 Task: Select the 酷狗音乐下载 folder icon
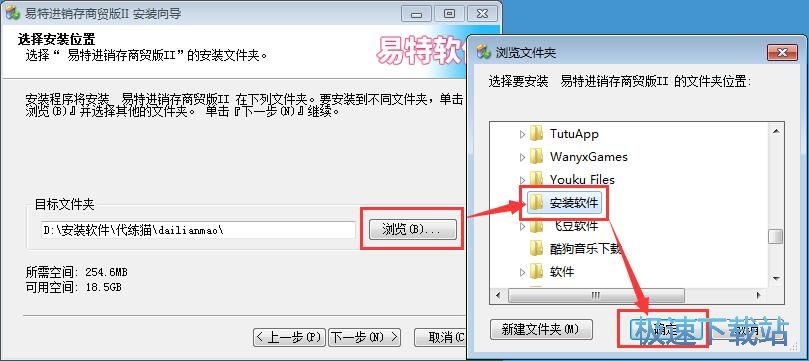click(537, 249)
